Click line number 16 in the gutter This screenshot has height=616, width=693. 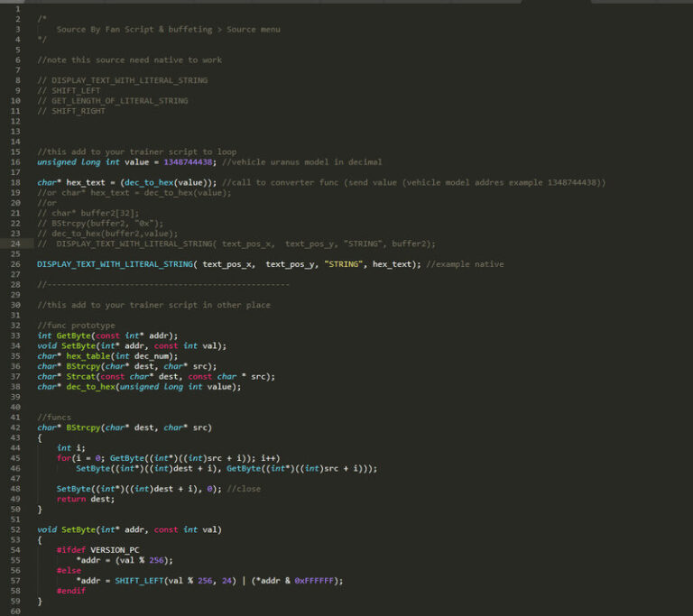(x=16, y=161)
